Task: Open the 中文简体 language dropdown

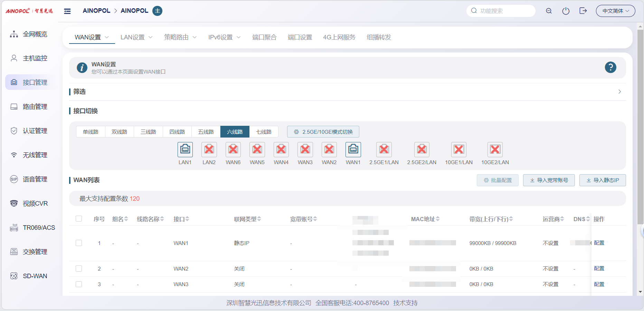Action: 615,11
